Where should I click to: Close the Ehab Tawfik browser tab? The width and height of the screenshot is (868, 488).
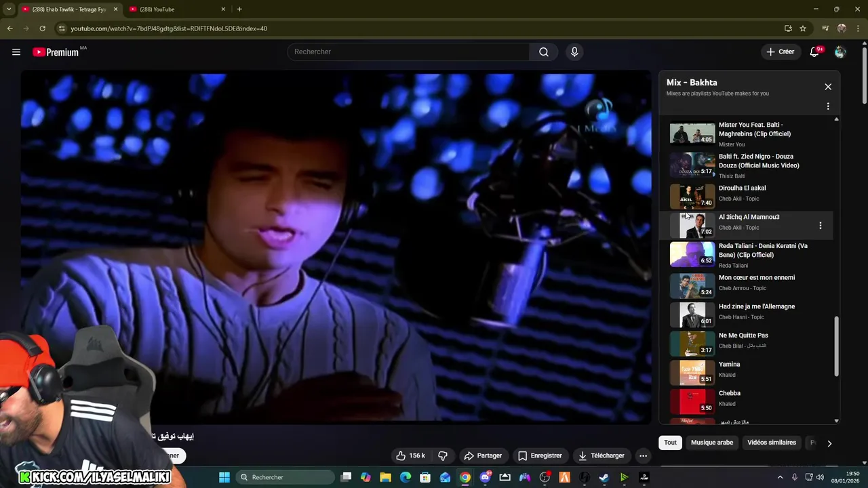(x=115, y=9)
